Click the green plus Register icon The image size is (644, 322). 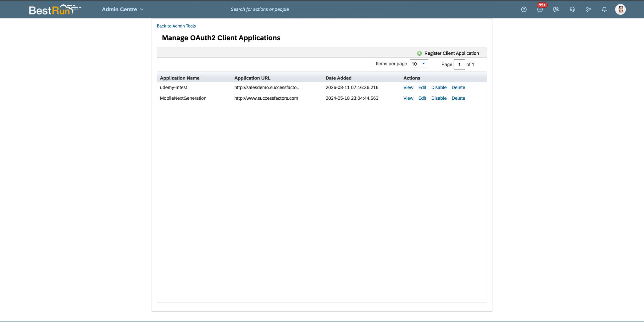coord(419,53)
